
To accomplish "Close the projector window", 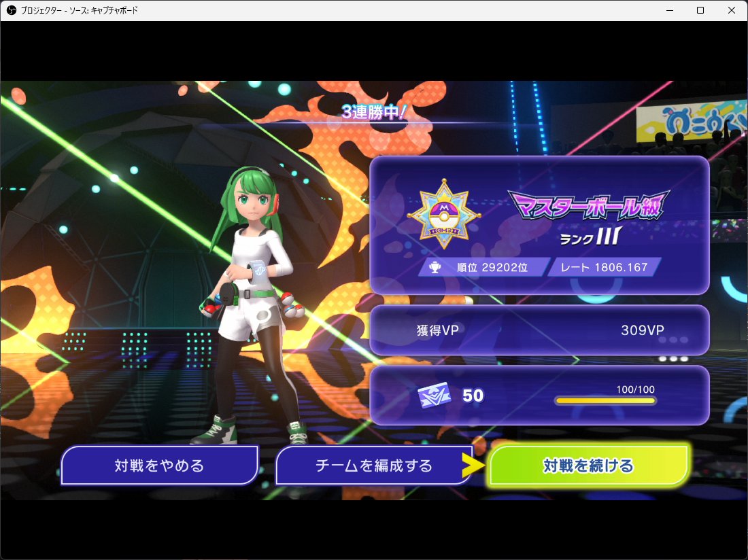I will (x=731, y=10).
